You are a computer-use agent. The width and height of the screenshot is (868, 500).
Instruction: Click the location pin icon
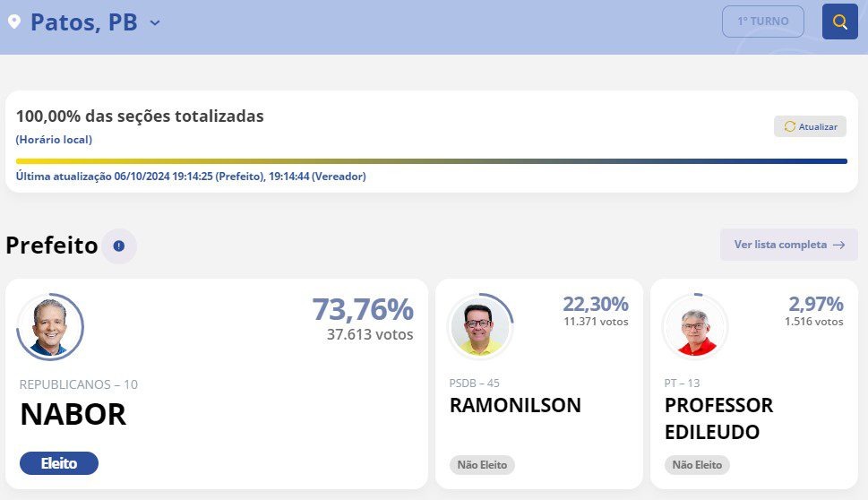point(14,22)
